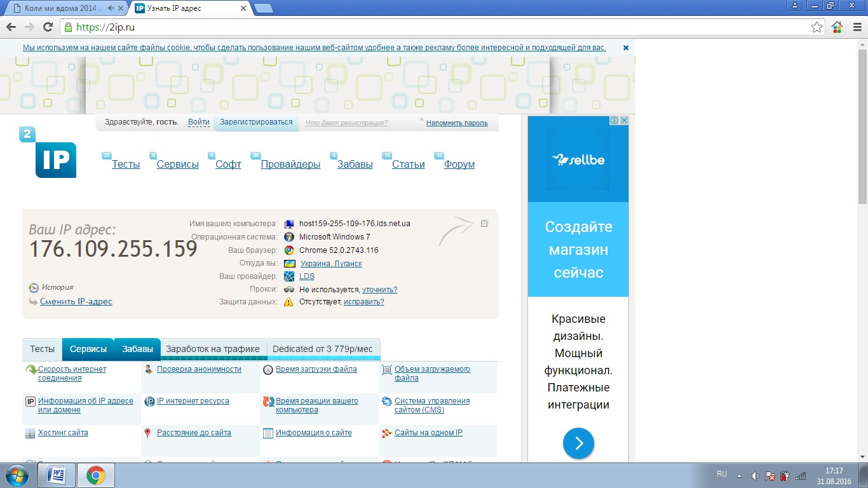The height and width of the screenshot is (488, 868).
Task: Click the blue arrow button in sellbe ad
Action: coord(578,444)
